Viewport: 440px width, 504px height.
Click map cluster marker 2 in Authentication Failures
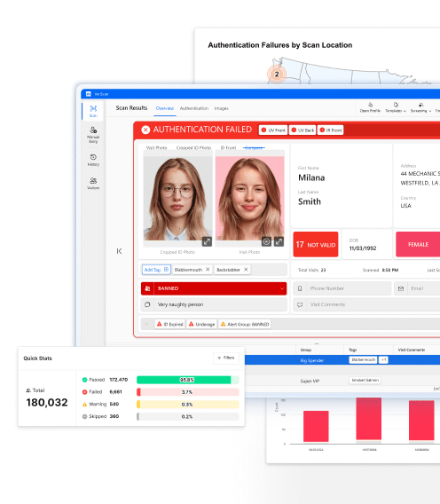coord(277,75)
